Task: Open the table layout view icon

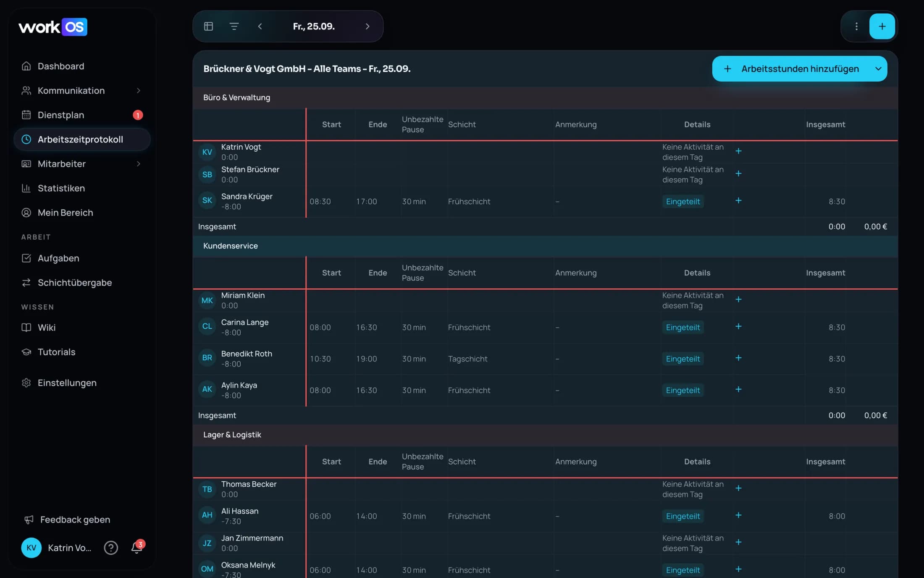Action: point(208,26)
